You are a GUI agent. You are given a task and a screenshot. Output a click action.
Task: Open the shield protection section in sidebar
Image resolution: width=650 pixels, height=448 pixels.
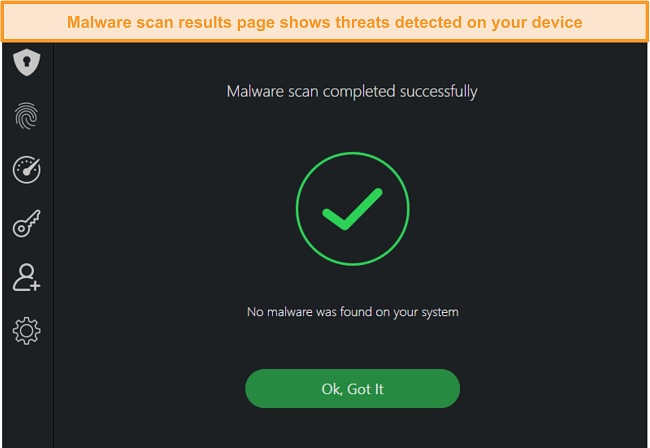[27, 62]
